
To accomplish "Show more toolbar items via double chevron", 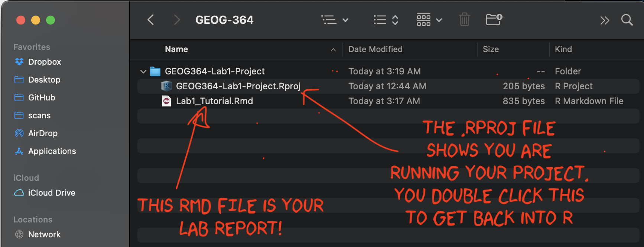I will point(605,20).
